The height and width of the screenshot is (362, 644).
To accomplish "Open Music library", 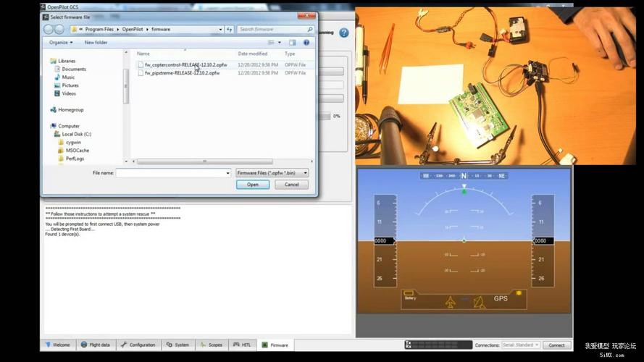I will [68, 77].
